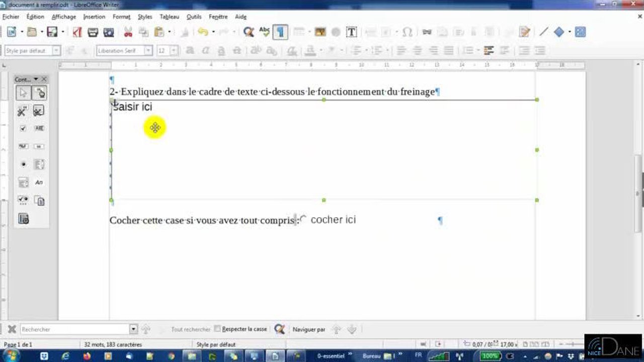The image size is (644, 362).
Task: Cut selection with scissors icon
Action: [128, 32]
